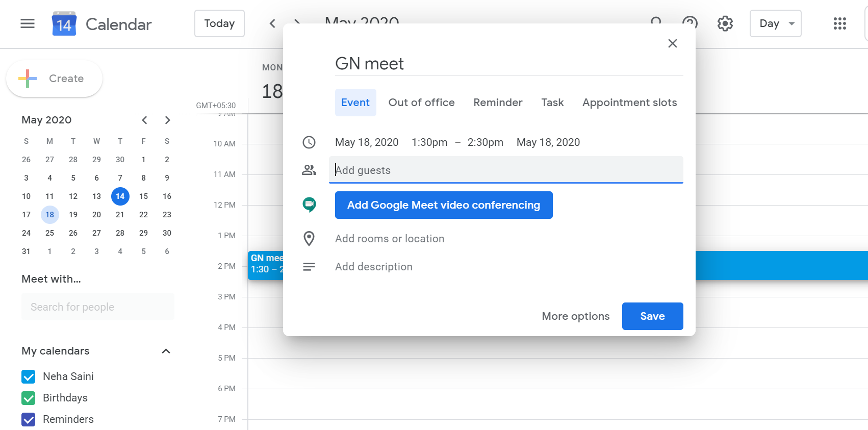Click the Google Meet camera icon

click(309, 205)
